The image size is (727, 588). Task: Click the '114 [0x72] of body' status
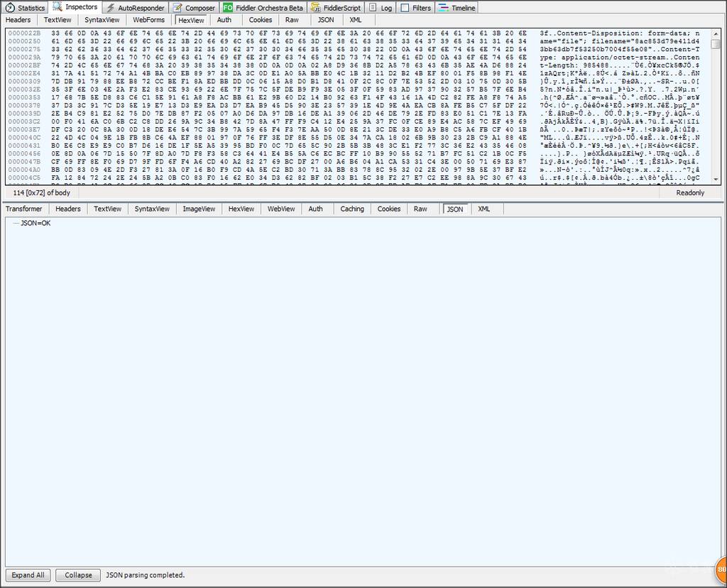pos(42,193)
